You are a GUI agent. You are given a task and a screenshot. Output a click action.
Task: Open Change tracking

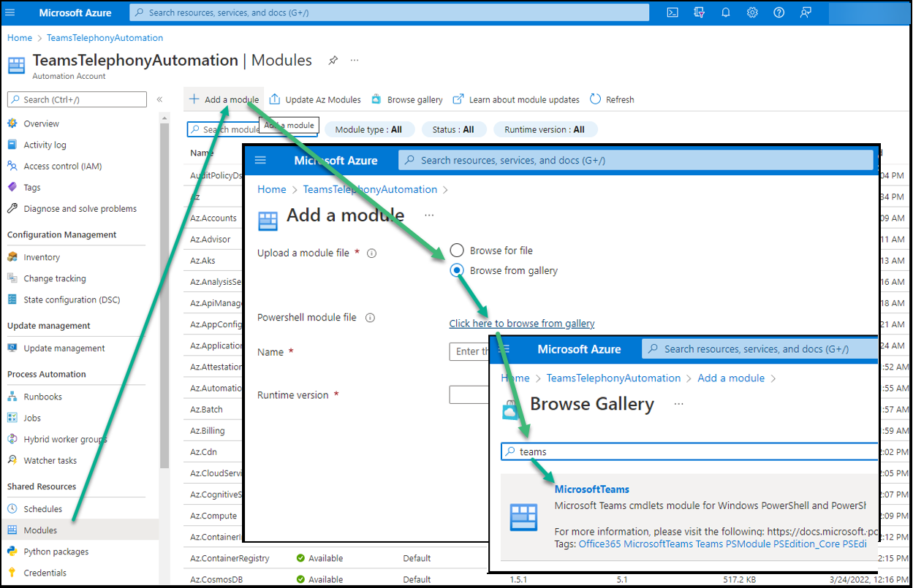[x=55, y=278]
